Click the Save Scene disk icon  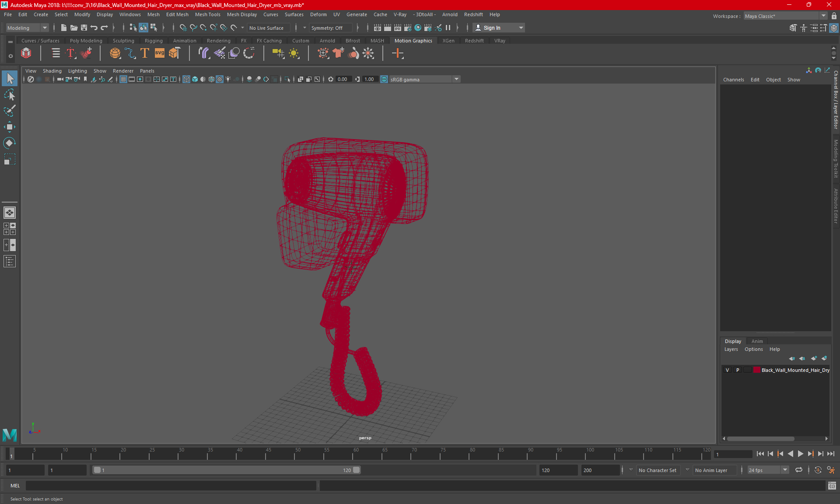coord(84,28)
